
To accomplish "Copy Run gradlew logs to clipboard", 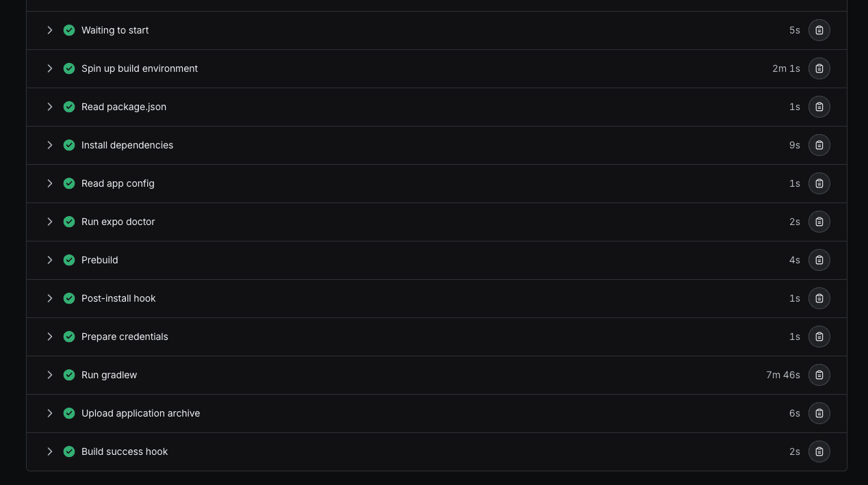I will 819,375.
